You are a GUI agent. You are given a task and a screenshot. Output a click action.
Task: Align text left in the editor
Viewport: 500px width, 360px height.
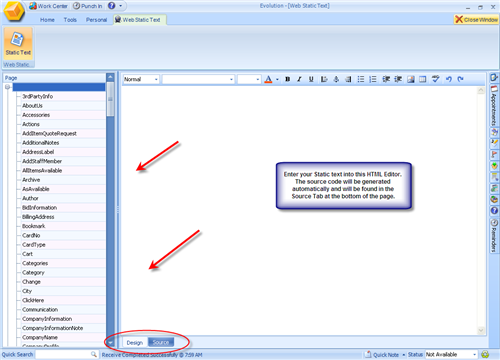(324, 79)
